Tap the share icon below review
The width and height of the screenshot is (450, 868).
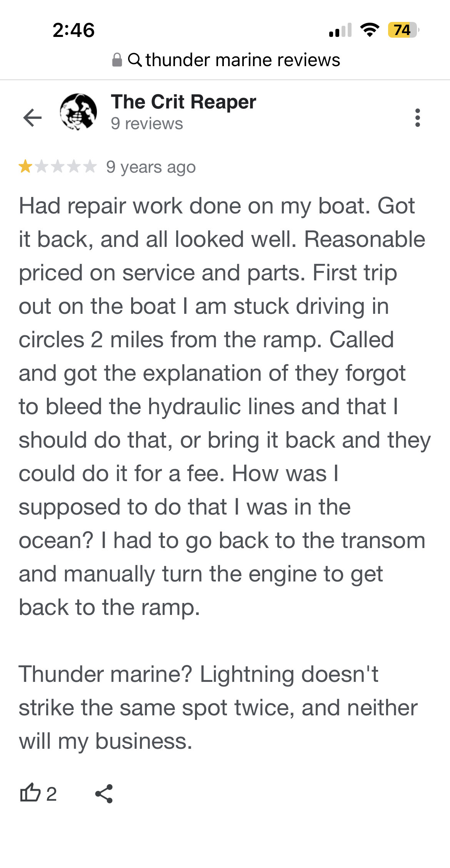tap(104, 793)
